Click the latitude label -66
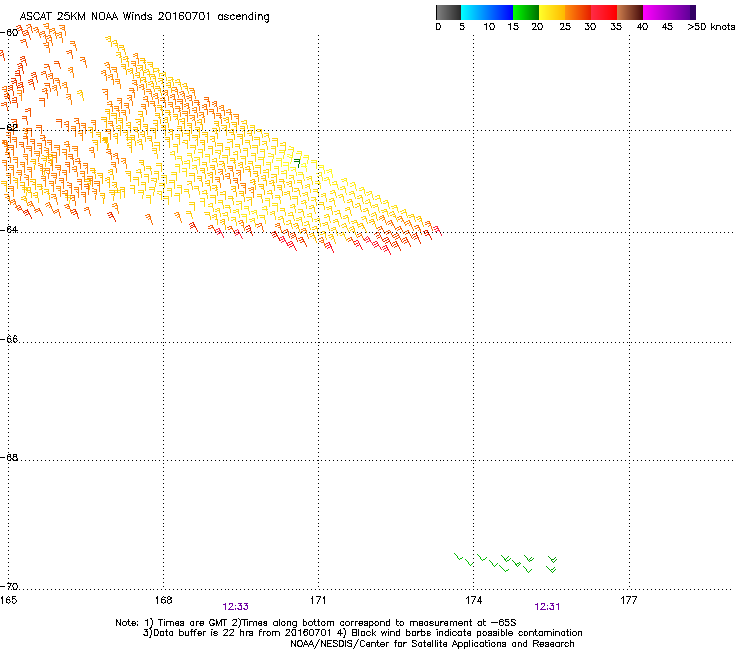The image size is (740, 650). (9, 339)
